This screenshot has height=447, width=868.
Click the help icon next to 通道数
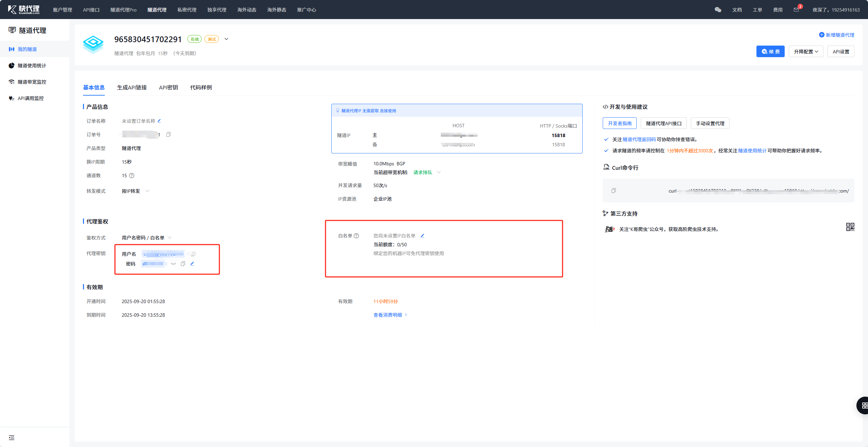pyautogui.click(x=132, y=176)
